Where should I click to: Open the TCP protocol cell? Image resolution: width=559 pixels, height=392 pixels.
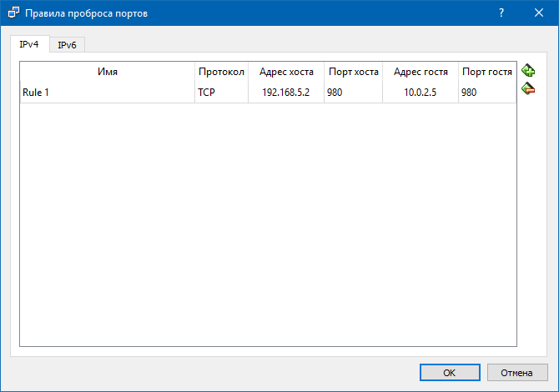point(221,93)
